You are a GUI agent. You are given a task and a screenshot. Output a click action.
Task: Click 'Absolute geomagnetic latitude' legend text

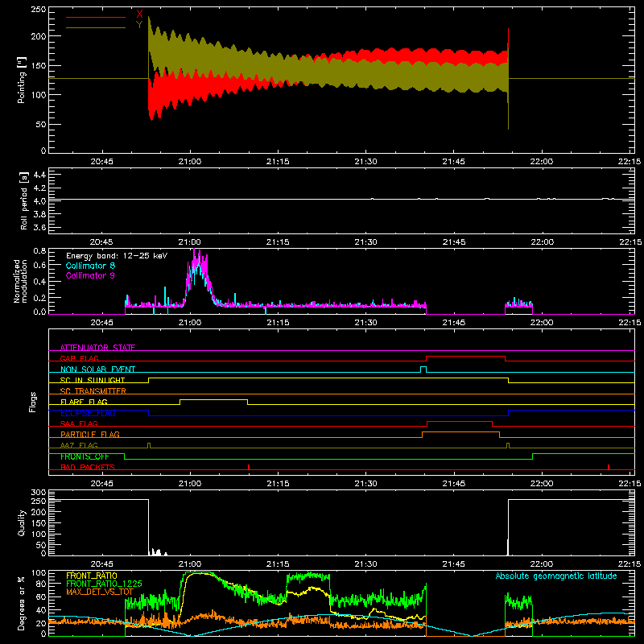click(x=556, y=576)
